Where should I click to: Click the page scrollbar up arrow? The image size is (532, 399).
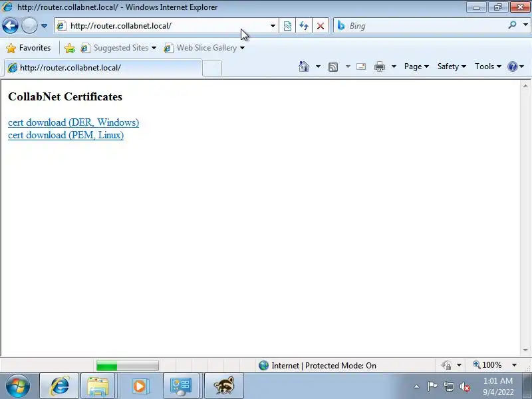525,86
